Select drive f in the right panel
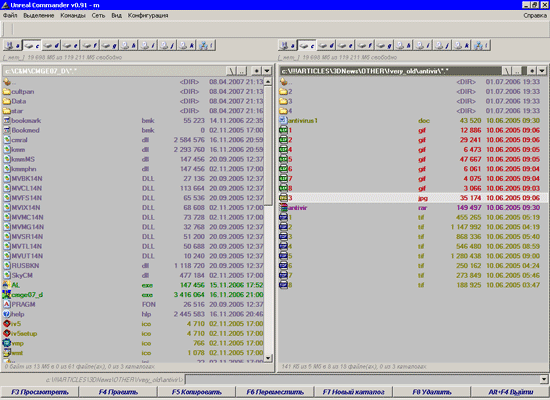The image size is (550, 400). pos(365,45)
